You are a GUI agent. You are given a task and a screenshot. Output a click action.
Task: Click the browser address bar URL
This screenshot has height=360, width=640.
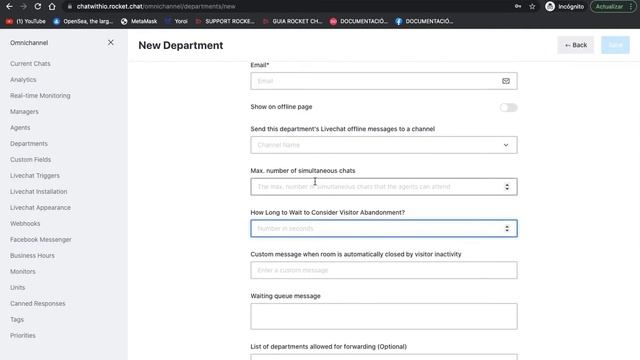pyautogui.click(x=156, y=7)
